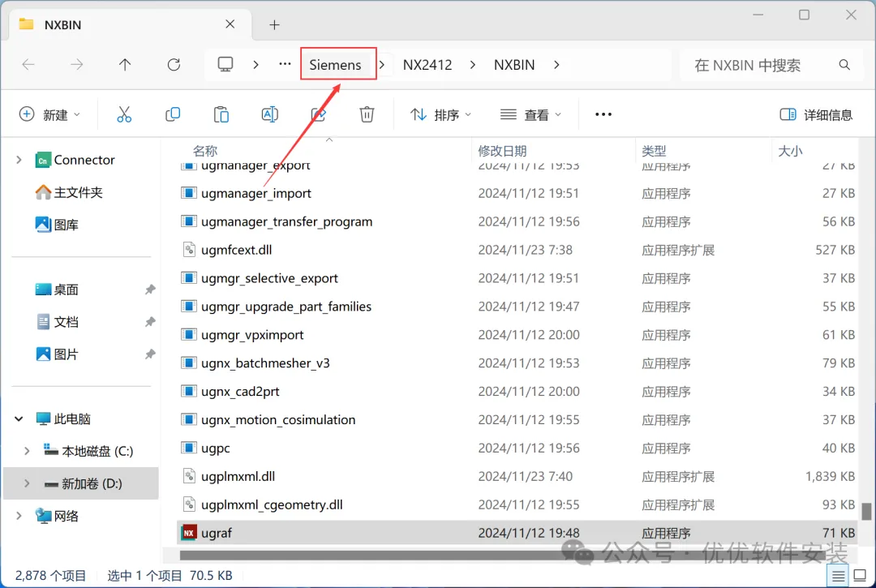Viewport: 876px width, 588px height.
Task: Open the 查看 view dropdown
Action: 530,114
